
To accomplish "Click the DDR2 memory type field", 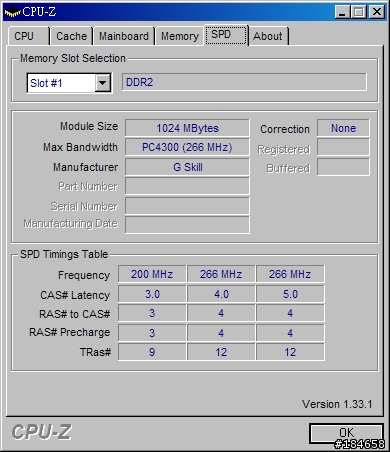I will [x=244, y=82].
